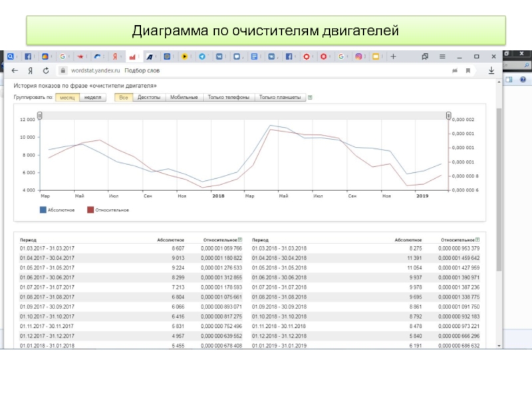Switch to the 'Десктопы' filter tab
532x399 pixels.
tap(148, 98)
